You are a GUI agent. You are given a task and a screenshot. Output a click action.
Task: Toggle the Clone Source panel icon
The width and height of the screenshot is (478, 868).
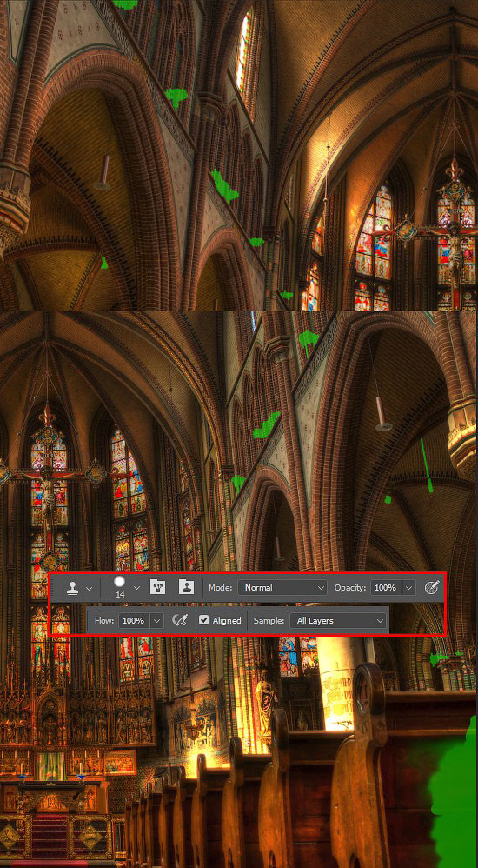coord(187,588)
